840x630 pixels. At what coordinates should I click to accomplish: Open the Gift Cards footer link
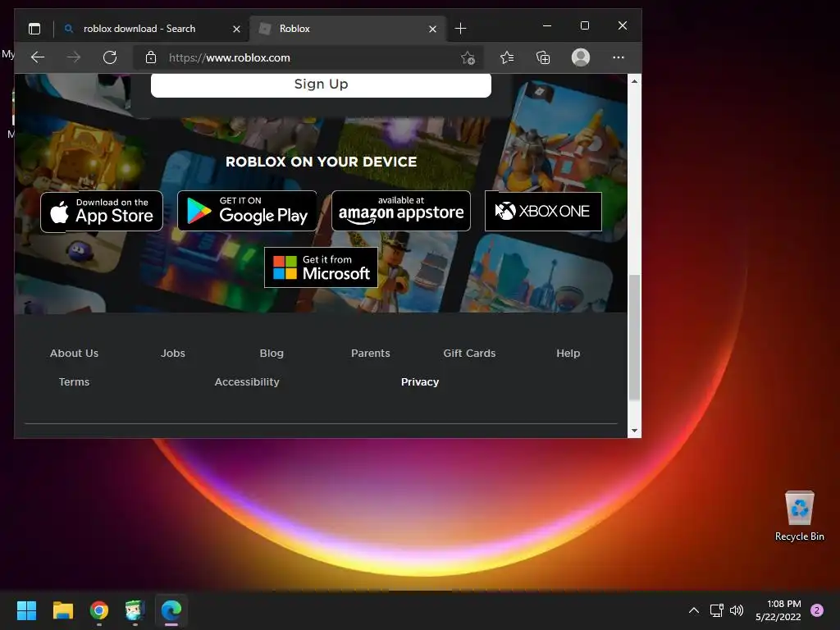(469, 353)
